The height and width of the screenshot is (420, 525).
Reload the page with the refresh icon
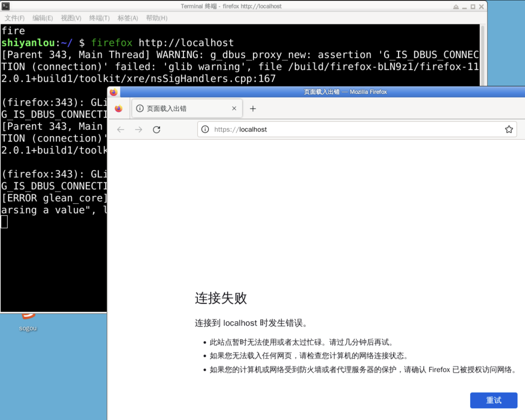tap(157, 129)
